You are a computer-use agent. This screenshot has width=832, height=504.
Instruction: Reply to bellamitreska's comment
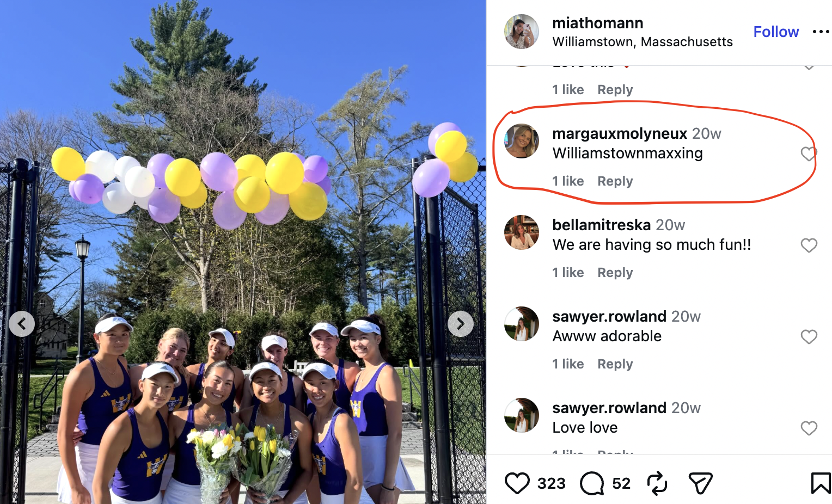(615, 273)
